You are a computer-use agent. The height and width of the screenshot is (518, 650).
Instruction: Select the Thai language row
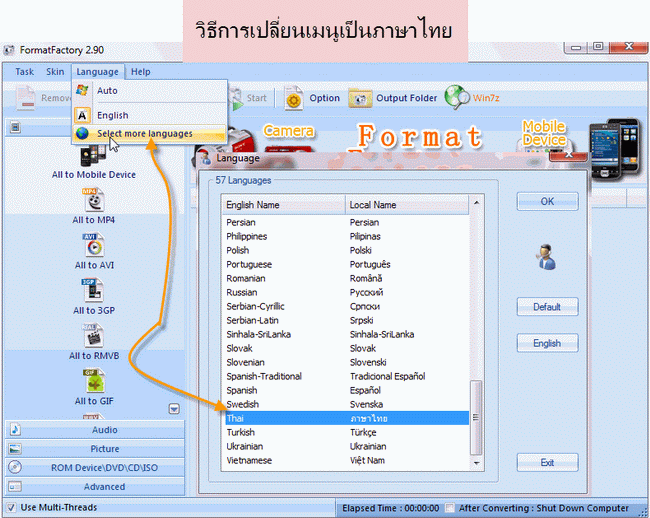(347, 418)
